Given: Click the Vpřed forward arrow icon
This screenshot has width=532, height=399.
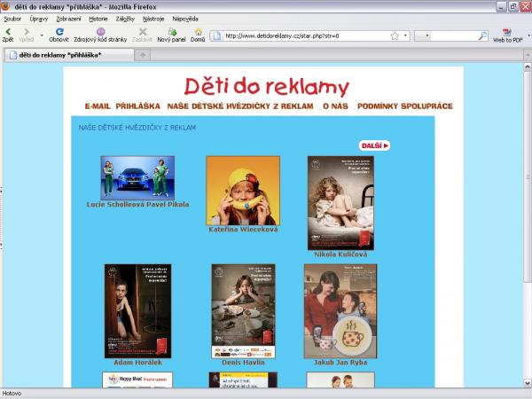Looking at the screenshot, I should tap(26, 32).
